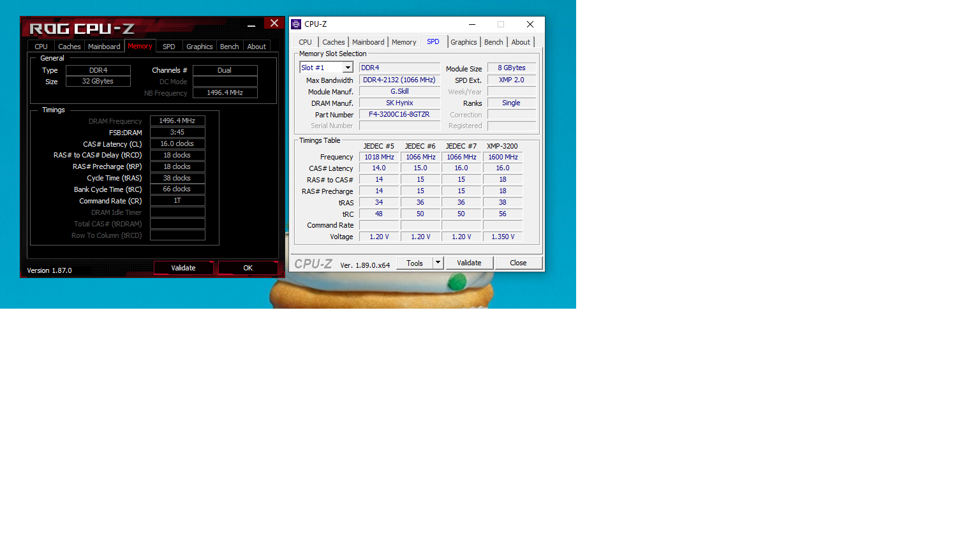980x551 pixels.
Task: Click the DRAM Manuf. SK Hynix field
Action: 399,103
